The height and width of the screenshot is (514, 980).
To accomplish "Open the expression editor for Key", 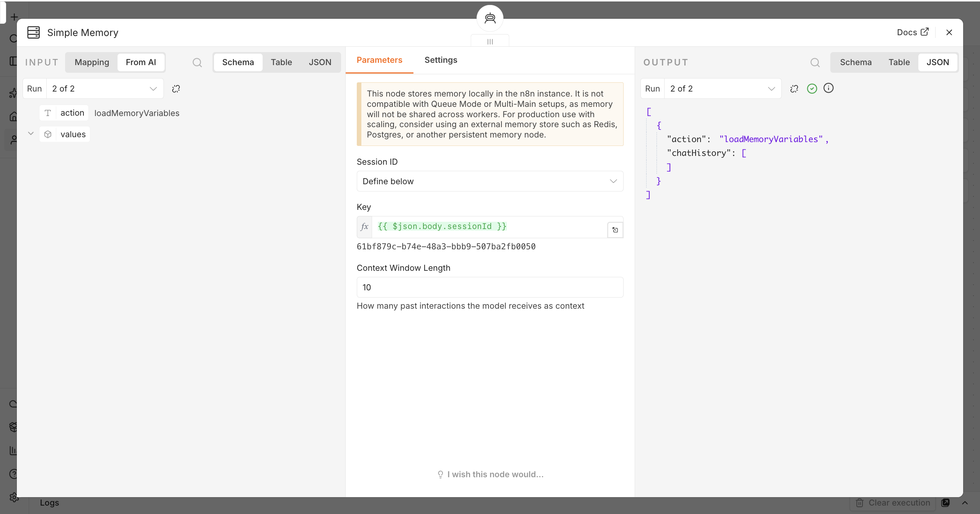I will (615, 230).
